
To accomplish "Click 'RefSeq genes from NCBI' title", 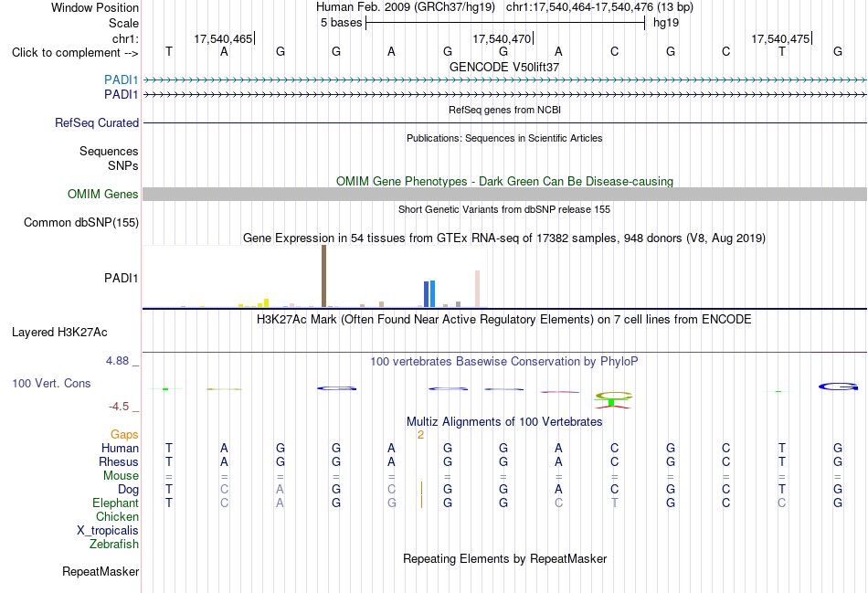I will click(504, 110).
